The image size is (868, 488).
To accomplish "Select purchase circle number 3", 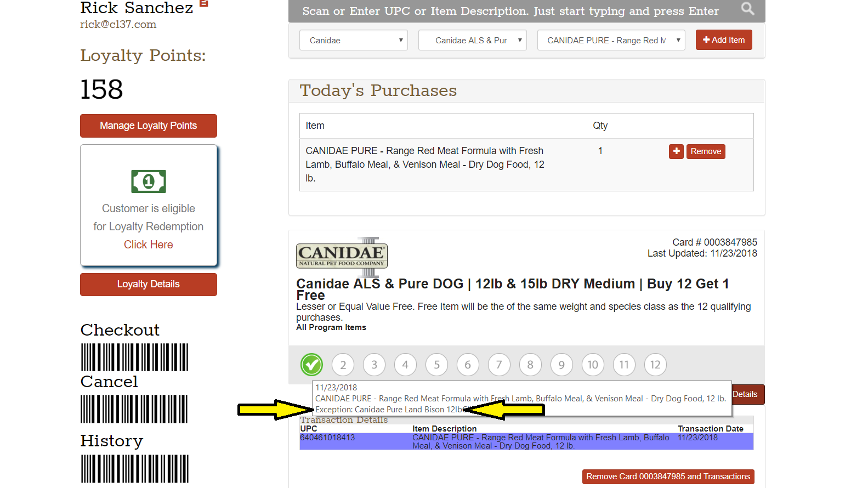I will pyautogui.click(x=375, y=365).
